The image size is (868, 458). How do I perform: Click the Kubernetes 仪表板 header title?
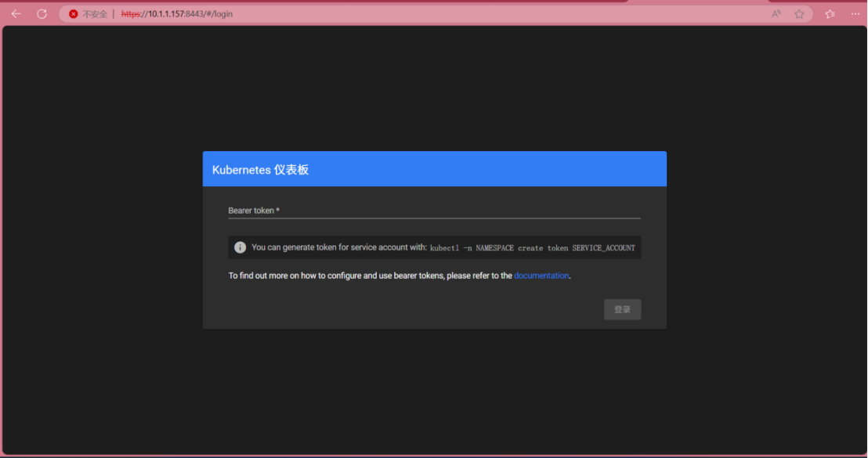click(x=260, y=170)
